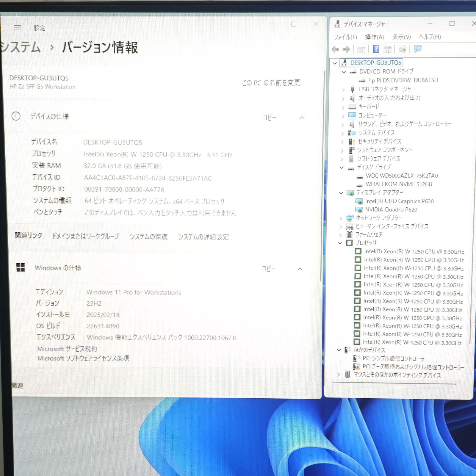476x476 pixels.
Task: Click the device ID value AA4C1AC0-A87F-4105-8724-82B6FE5A71AC
Action: 148,178
